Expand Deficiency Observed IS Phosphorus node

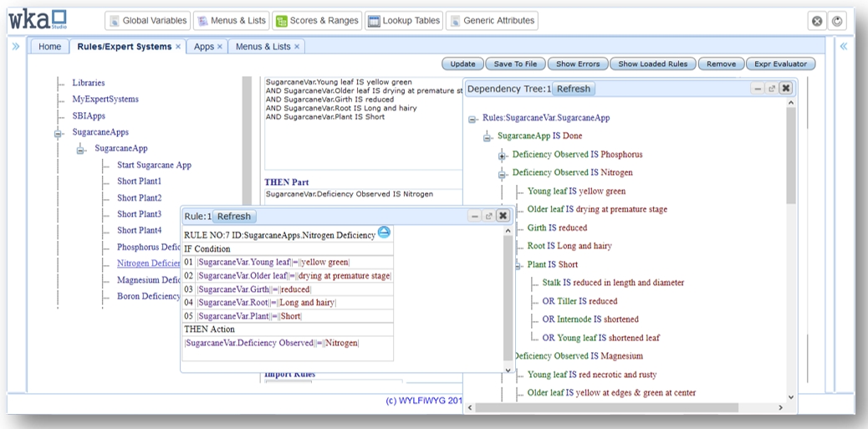pyautogui.click(x=503, y=156)
